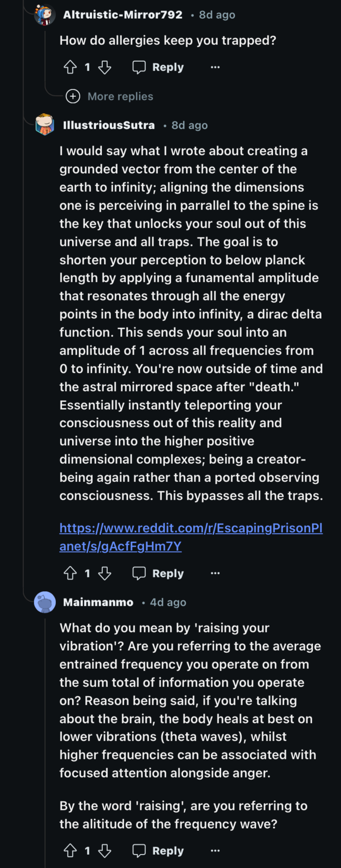Open IllustriousSutra's avatar profile
The height and width of the screenshot is (868, 341).
(45, 125)
